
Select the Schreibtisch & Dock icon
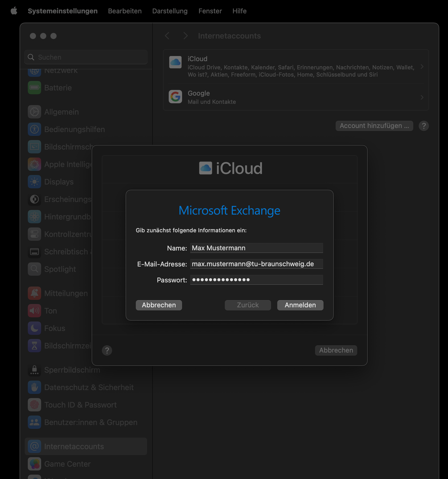34,252
